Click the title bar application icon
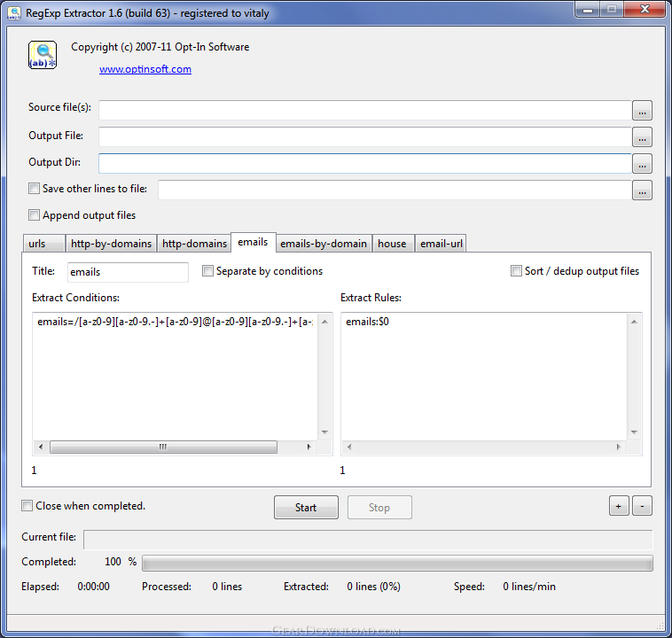This screenshot has height=638, width=672. pyautogui.click(x=14, y=10)
